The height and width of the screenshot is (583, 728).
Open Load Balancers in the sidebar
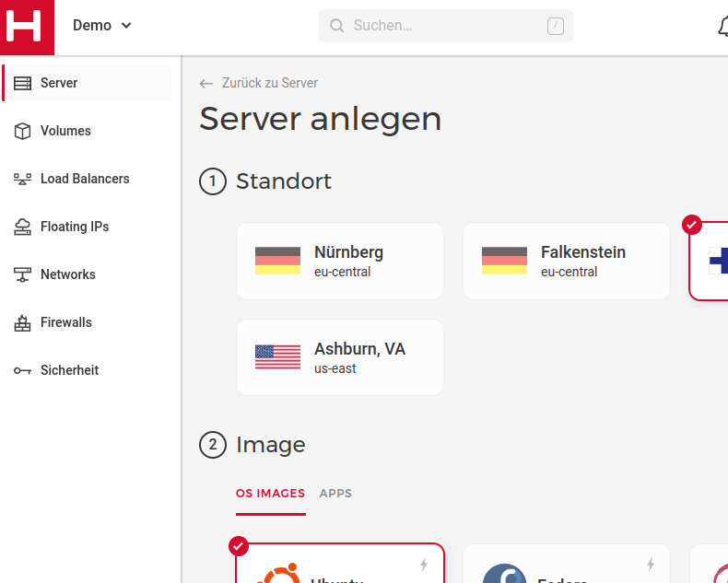tap(88, 179)
